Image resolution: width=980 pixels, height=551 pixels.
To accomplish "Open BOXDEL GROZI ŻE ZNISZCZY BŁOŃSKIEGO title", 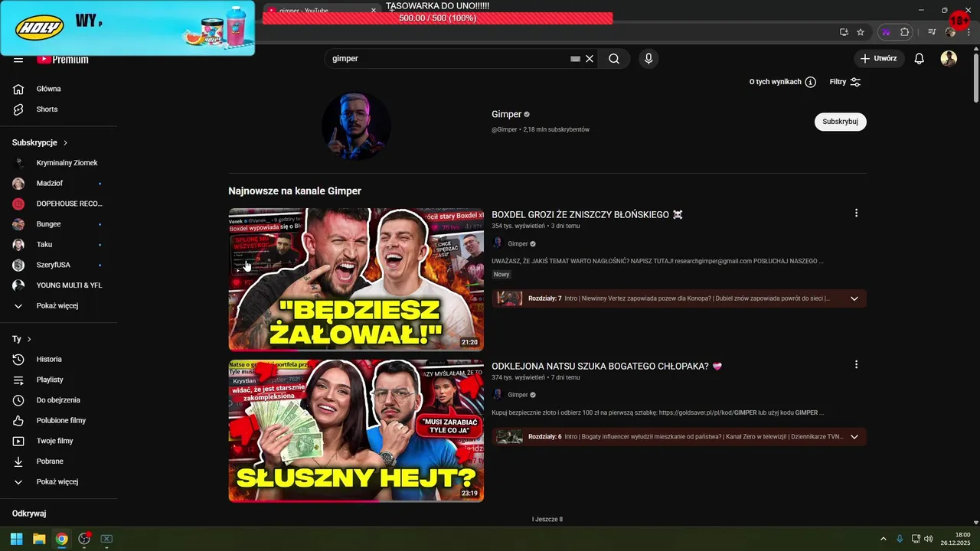I will (x=587, y=215).
